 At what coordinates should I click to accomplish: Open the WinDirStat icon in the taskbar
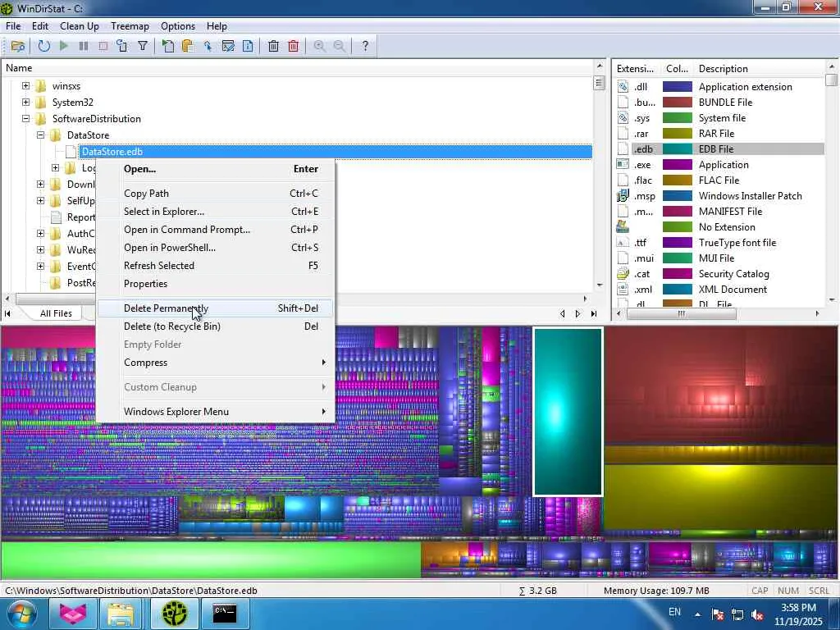coord(174,613)
